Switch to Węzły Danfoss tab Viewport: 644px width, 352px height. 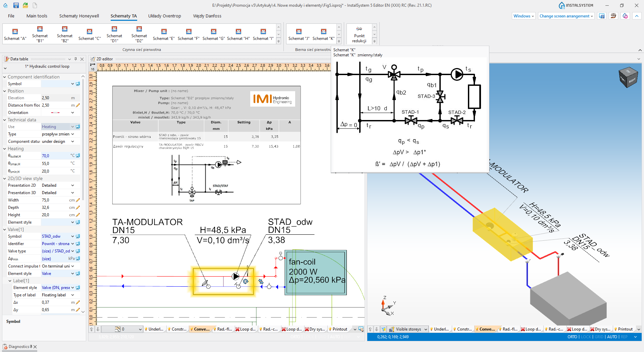[x=207, y=16]
